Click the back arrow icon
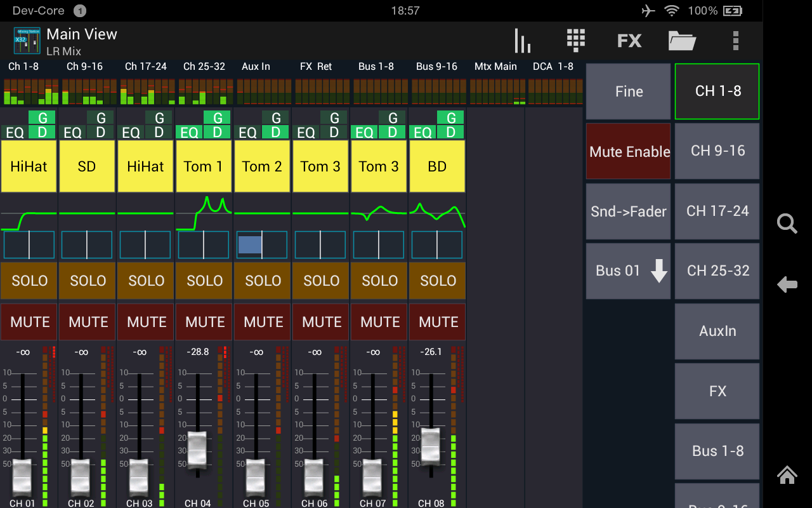Image resolution: width=812 pixels, height=508 pixels. pos(787,285)
